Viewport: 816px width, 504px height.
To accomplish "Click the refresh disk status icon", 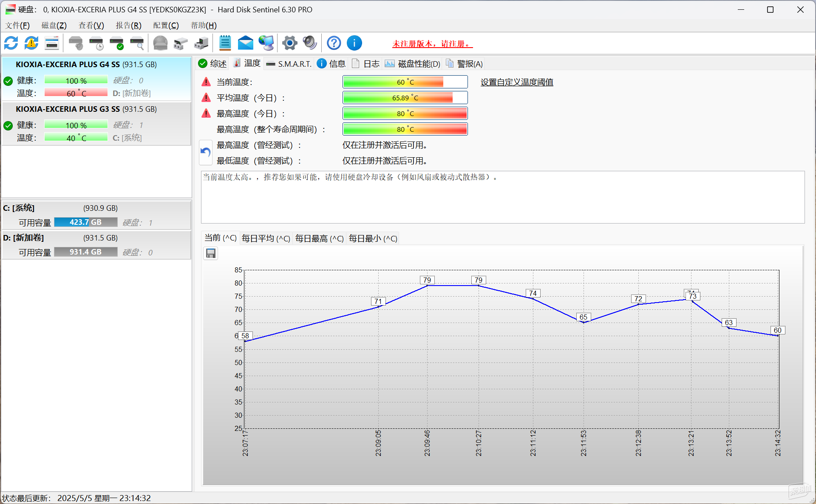I will (x=11, y=43).
